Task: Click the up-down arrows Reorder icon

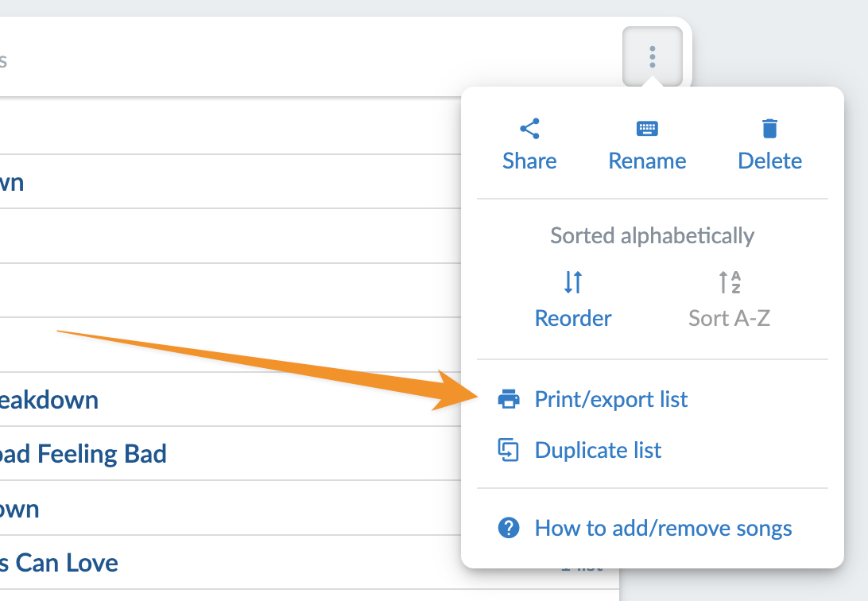Action: (573, 282)
